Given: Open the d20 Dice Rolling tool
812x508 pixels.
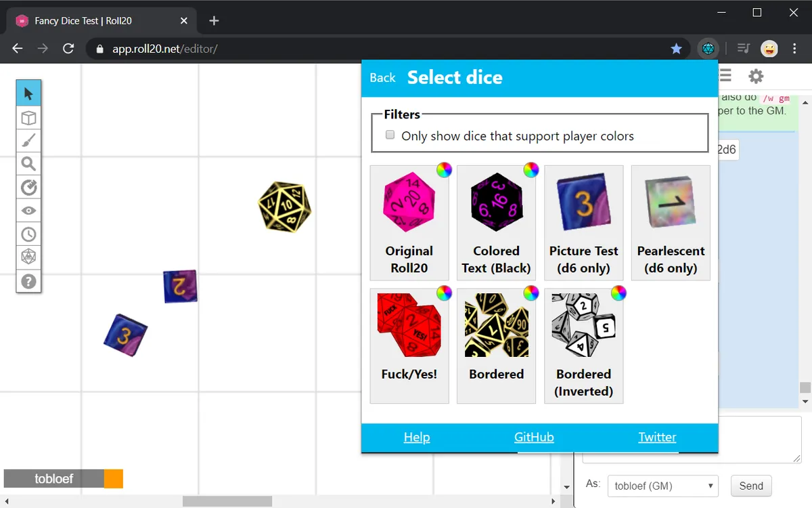Looking at the screenshot, I should 28,257.
